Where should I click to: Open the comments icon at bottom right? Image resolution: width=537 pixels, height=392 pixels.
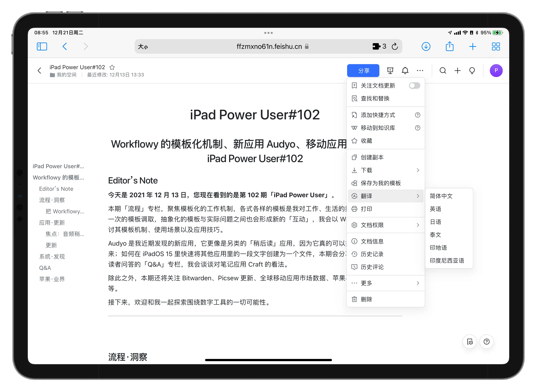pos(470,342)
